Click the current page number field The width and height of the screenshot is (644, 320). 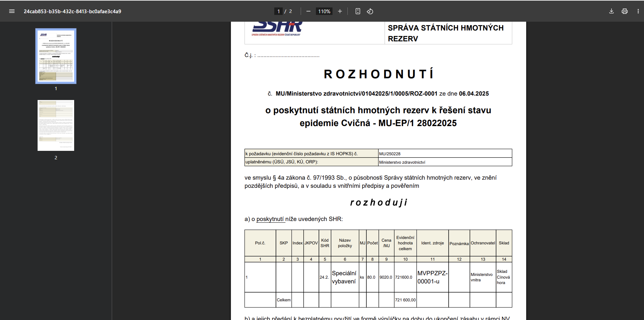click(278, 11)
